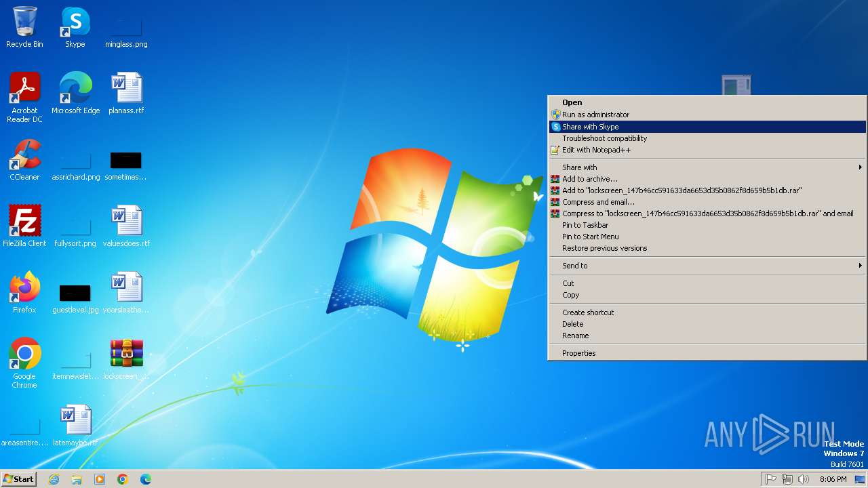Screen dimensions: 868x488
Task: Choose Copy in the context menu
Action: (x=707, y=295)
